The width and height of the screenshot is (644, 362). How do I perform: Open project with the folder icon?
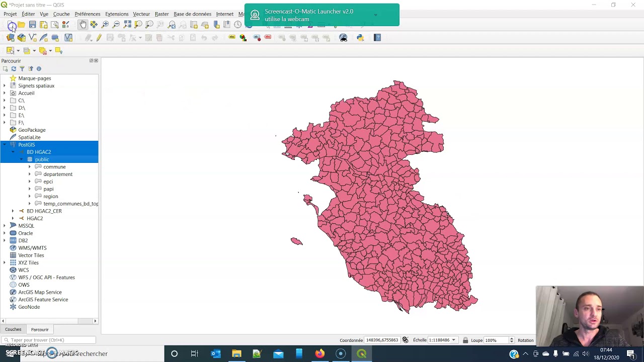22,25
